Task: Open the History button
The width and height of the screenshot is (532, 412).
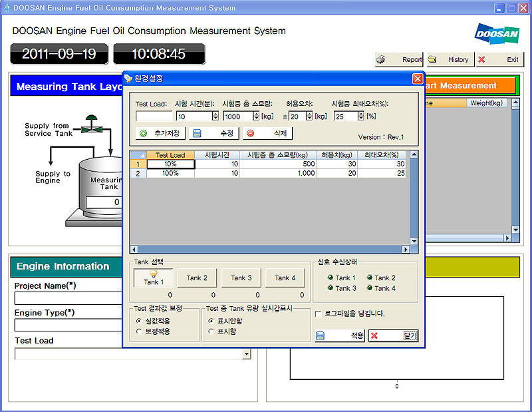Action: (x=450, y=59)
